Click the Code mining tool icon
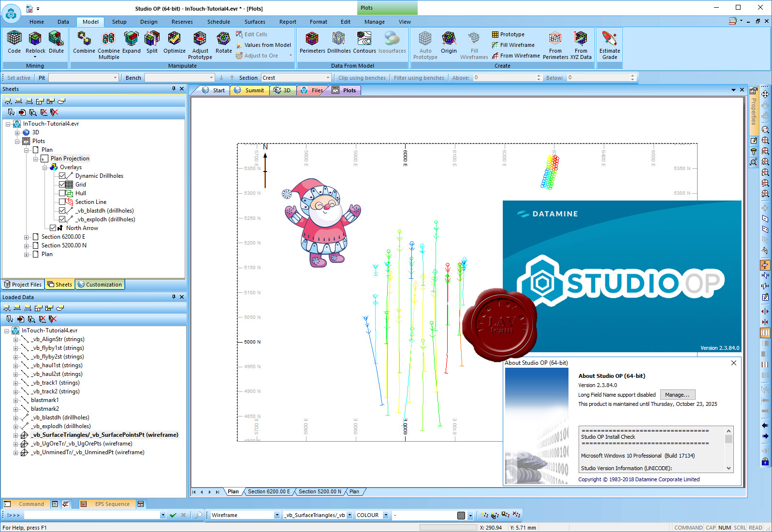772x532 pixels. [14, 42]
